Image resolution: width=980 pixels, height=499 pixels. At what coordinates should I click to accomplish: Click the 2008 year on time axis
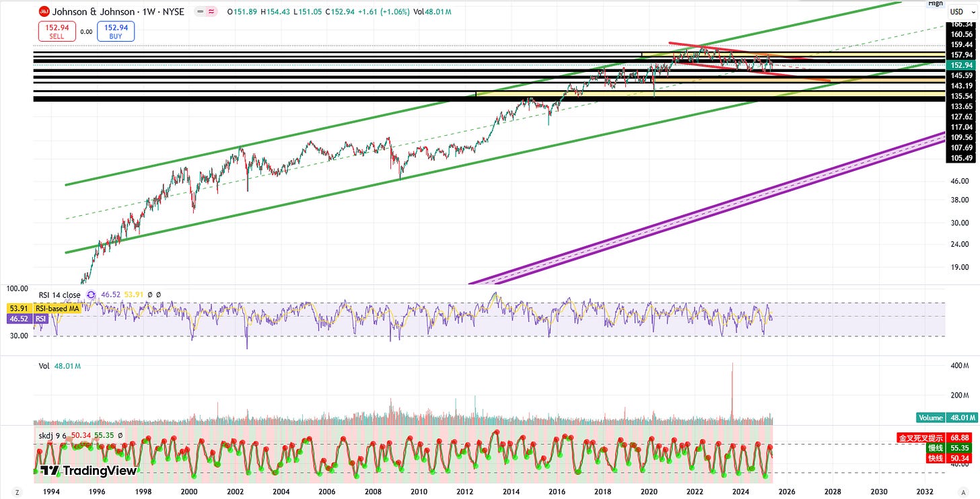[373, 492]
